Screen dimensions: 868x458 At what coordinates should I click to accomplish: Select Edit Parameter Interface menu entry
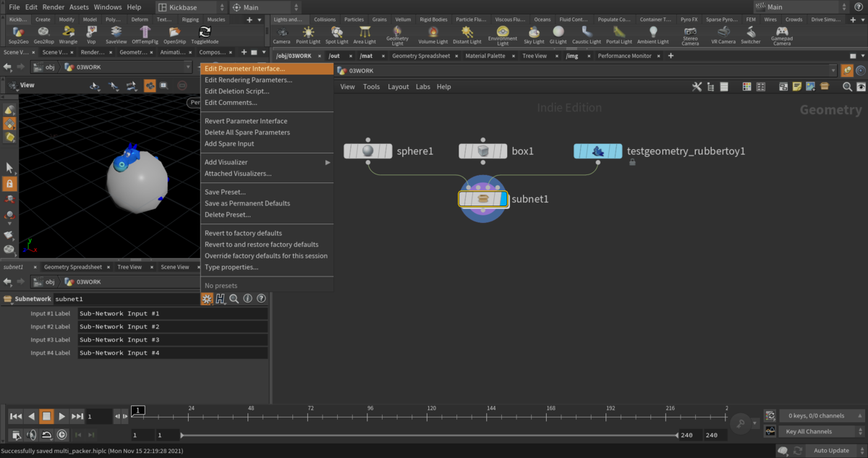pos(266,69)
